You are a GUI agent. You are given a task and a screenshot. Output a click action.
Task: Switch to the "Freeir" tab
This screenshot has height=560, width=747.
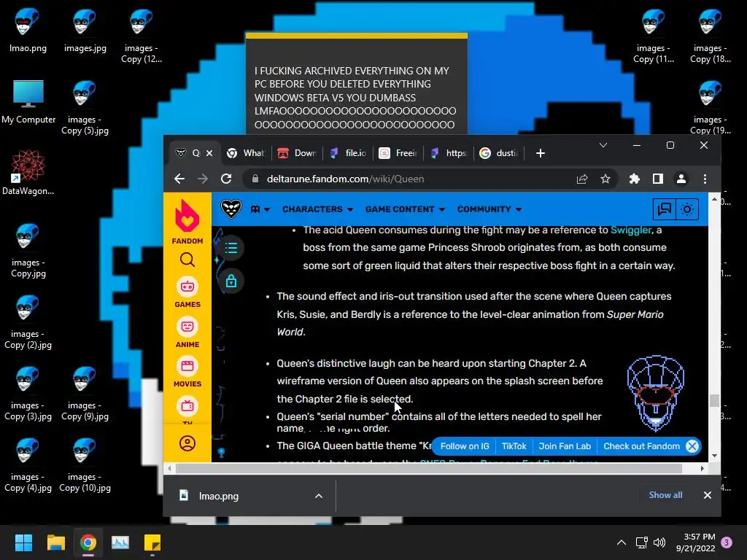[x=398, y=153]
